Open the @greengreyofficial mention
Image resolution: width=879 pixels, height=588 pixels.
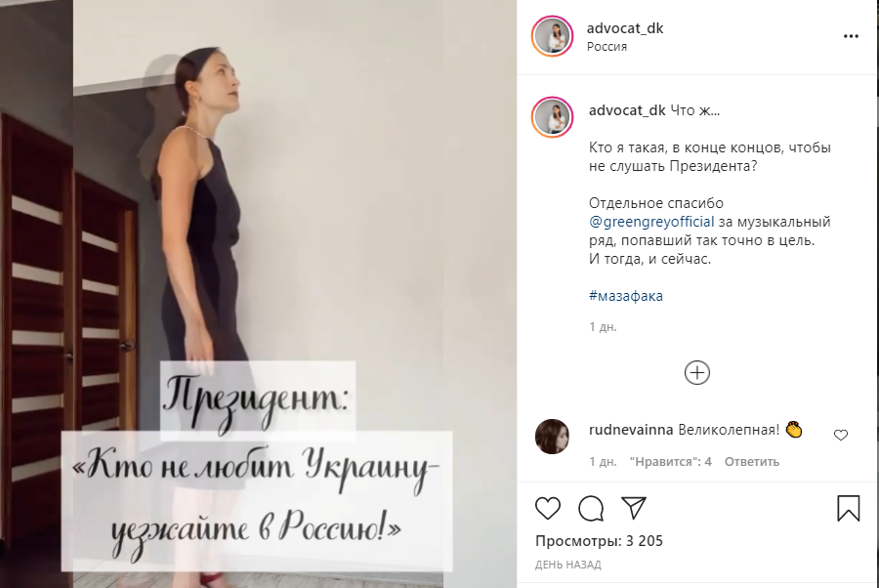(x=651, y=222)
